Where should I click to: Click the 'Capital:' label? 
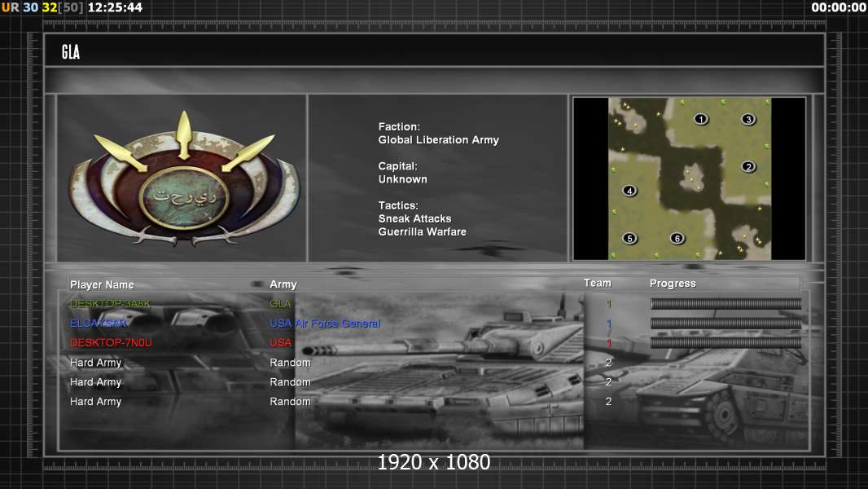click(398, 166)
